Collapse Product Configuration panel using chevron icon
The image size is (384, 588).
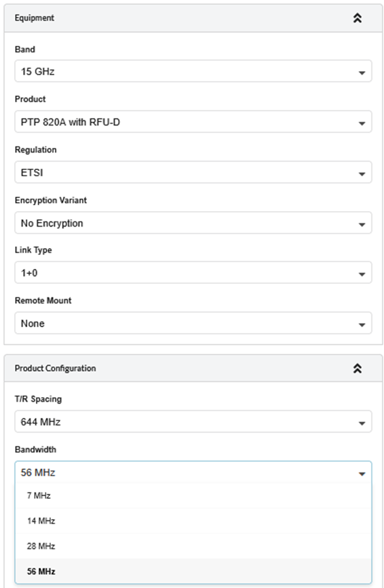(357, 368)
